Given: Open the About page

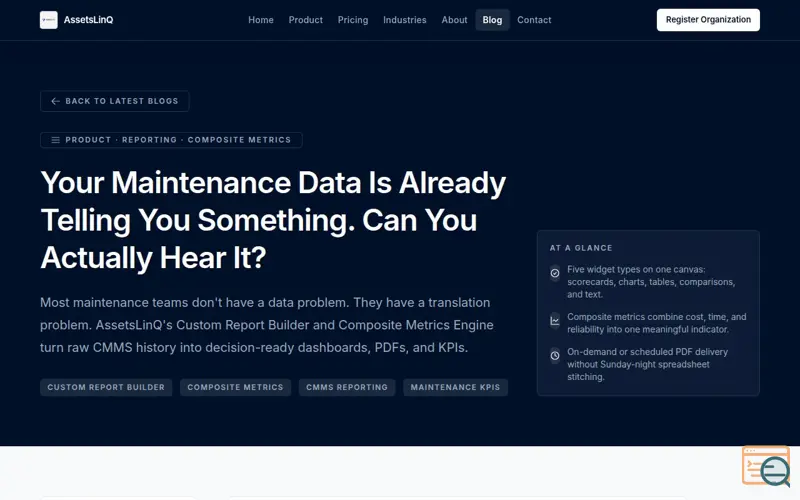Looking at the screenshot, I should [454, 20].
